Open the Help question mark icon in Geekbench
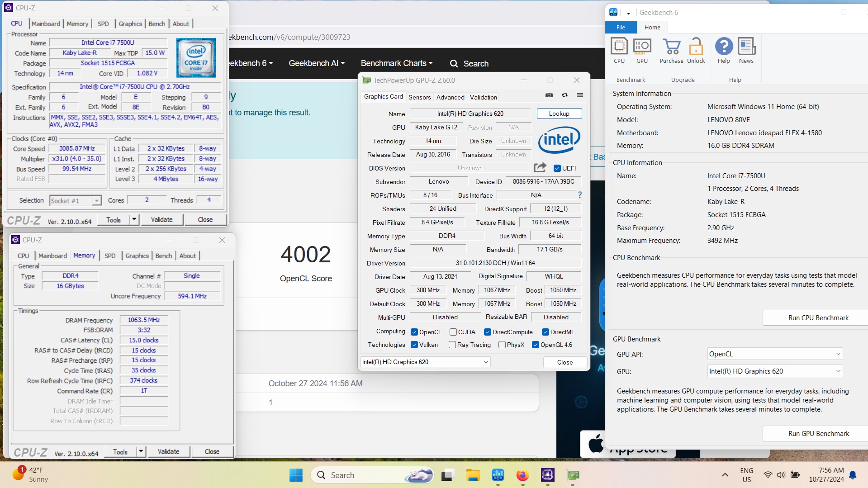This screenshot has height=488, width=868. [724, 51]
